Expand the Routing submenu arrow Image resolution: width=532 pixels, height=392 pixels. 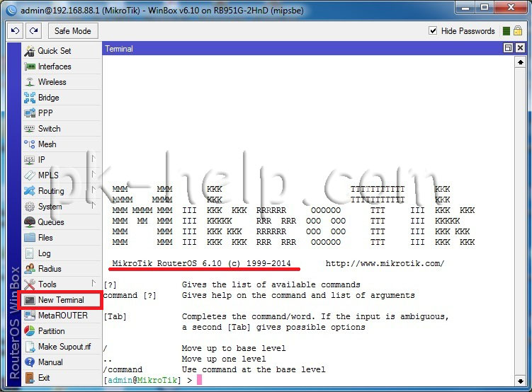(93, 190)
